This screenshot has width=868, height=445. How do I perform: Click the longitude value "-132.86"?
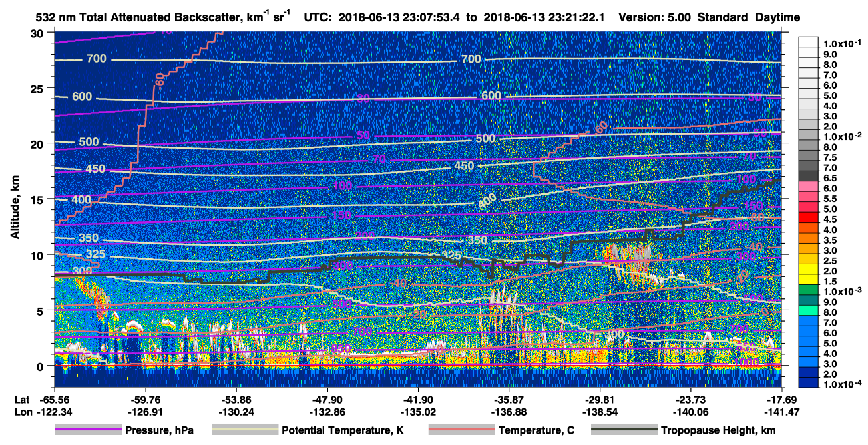(327, 412)
